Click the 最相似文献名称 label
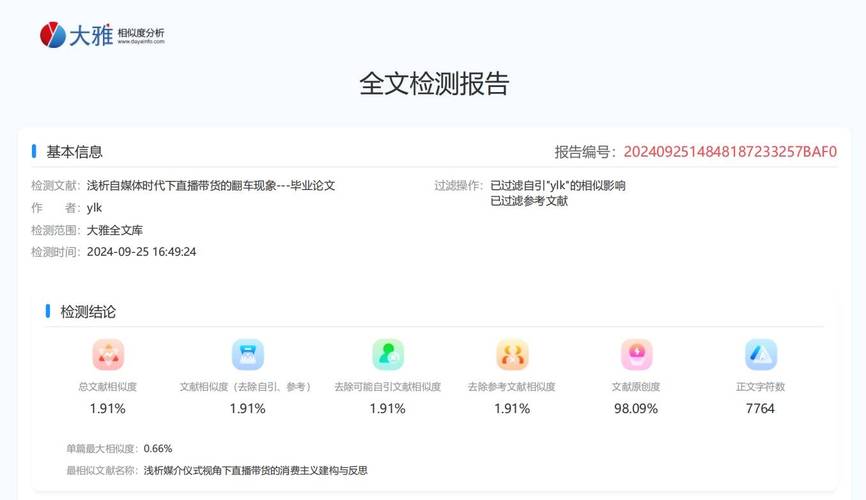 [x=102, y=471]
